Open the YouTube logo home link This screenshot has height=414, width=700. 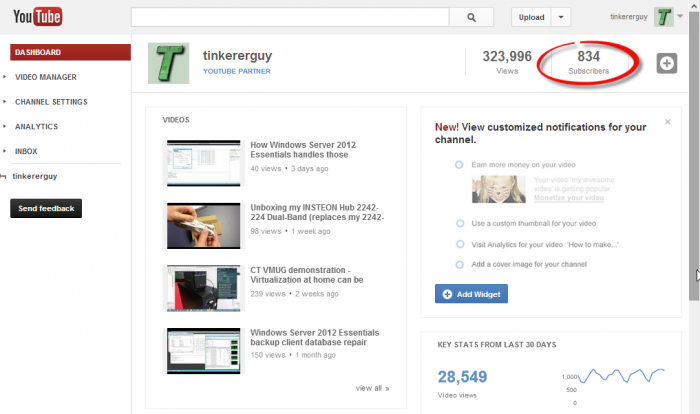38,17
